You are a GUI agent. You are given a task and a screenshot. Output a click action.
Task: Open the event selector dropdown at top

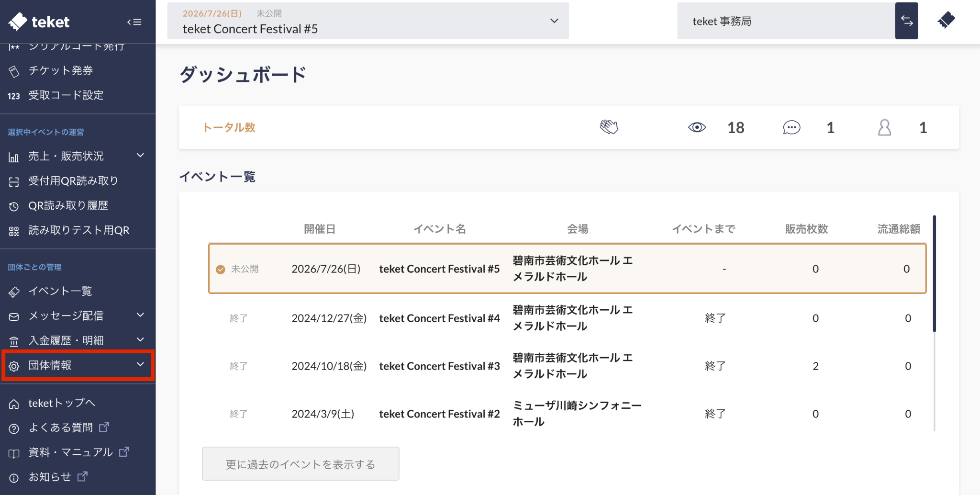pyautogui.click(x=367, y=21)
